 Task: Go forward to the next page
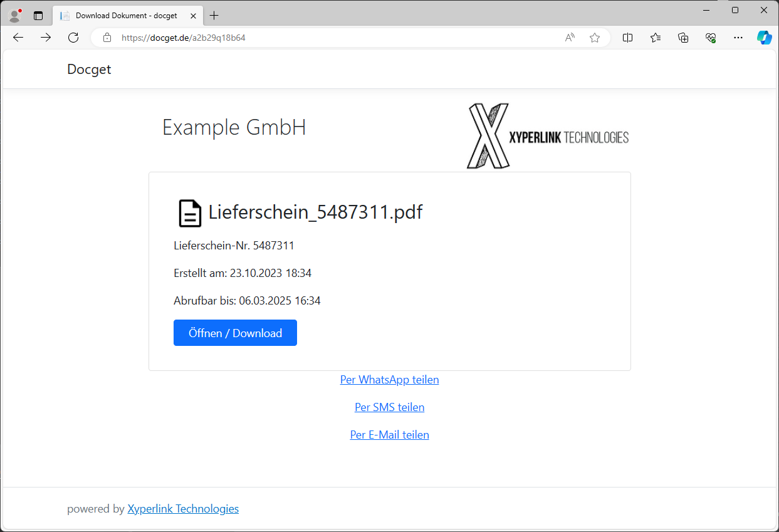click(x=46, y=38)
